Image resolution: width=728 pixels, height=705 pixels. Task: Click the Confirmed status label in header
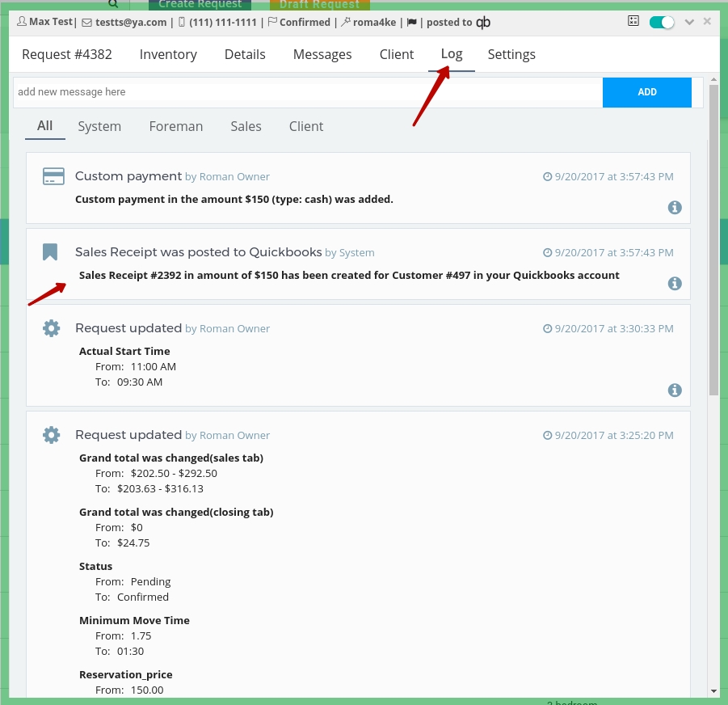[305, 23]
